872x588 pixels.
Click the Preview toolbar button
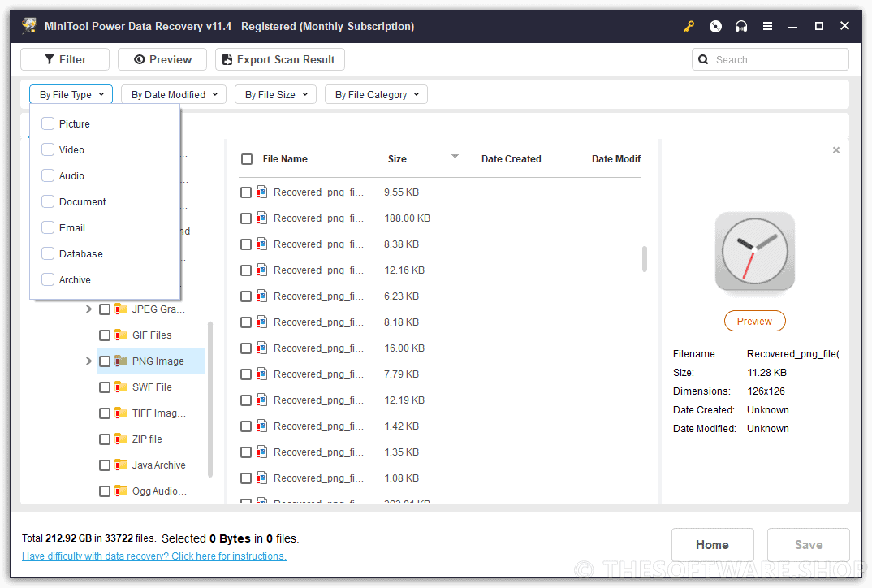(x=162, y=59)
